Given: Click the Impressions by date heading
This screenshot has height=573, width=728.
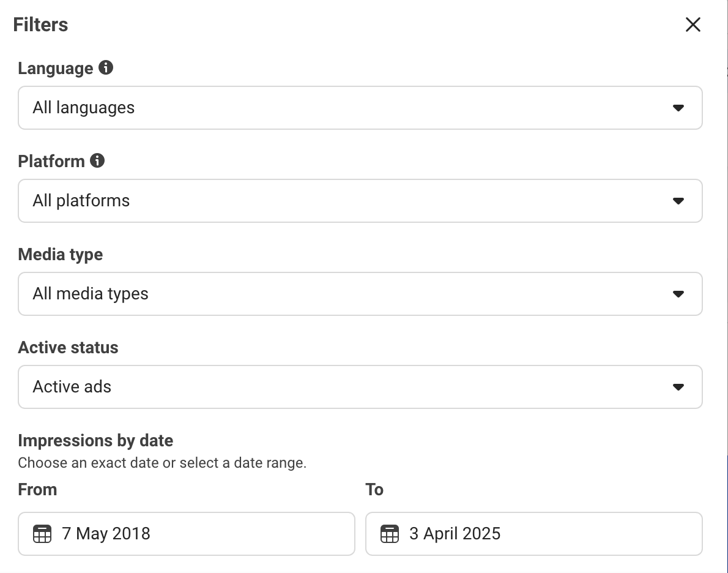Looking at the screenshot, I should [95, 441].
